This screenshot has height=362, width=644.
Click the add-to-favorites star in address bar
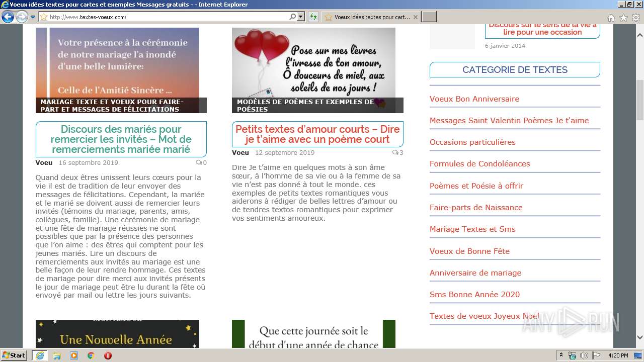coord(44,17)
